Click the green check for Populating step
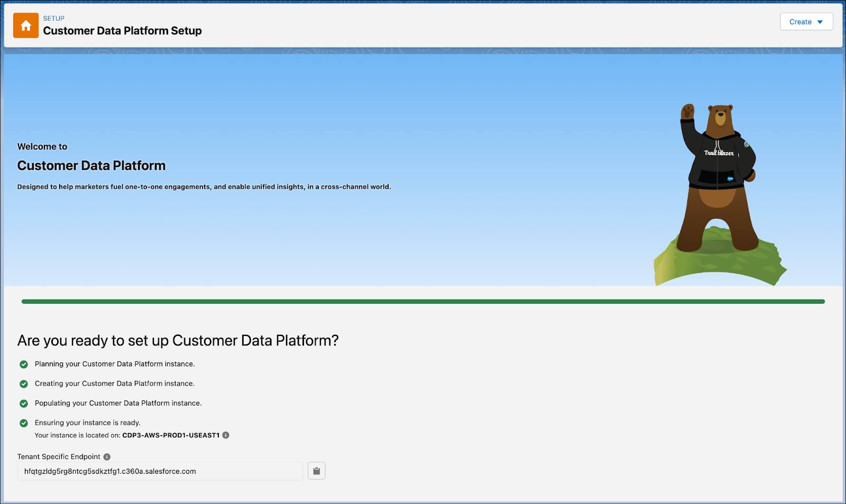 [x=24, y=403]
